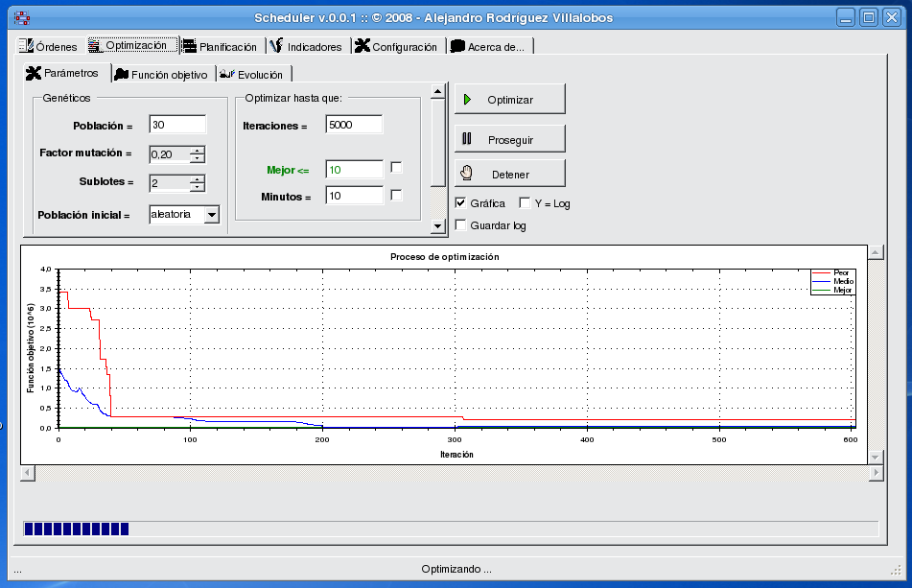Screen dimensions: 912x588
Task: Open the Población inicial dropdown
Action: 212,215
